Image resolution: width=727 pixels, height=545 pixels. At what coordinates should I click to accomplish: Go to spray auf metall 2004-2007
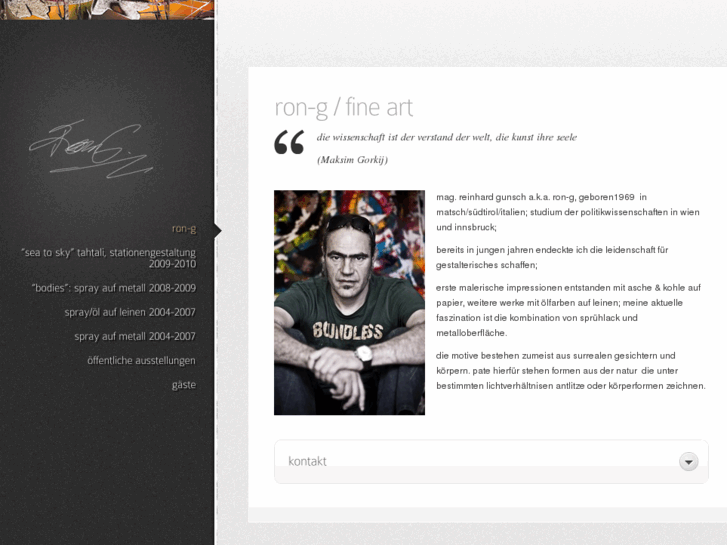(135, 336)
